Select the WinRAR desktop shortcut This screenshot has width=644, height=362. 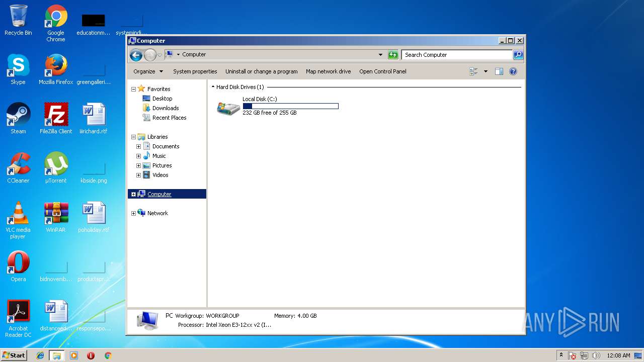coord(56,217)
